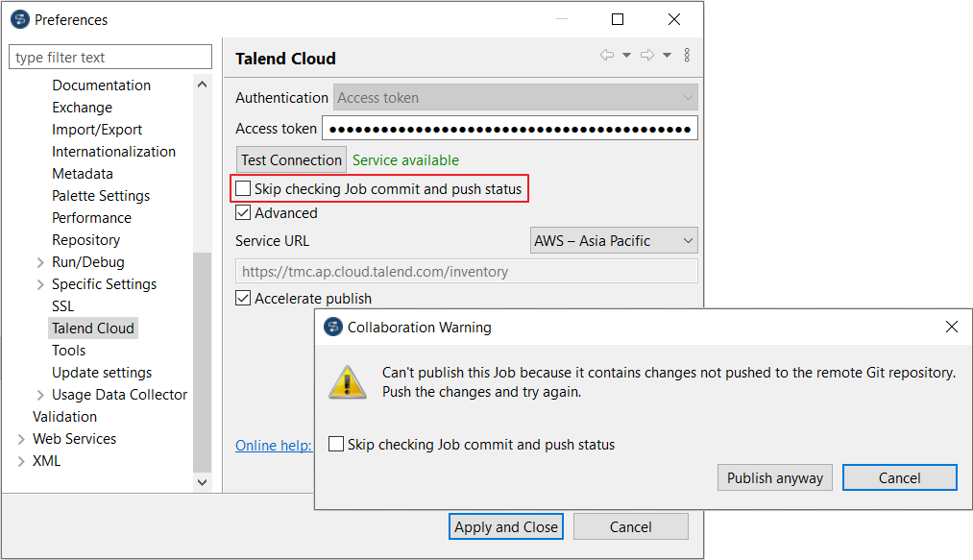Open back history dropdown arrow
This screenshot has height=560, width=973.
point(626,56)
